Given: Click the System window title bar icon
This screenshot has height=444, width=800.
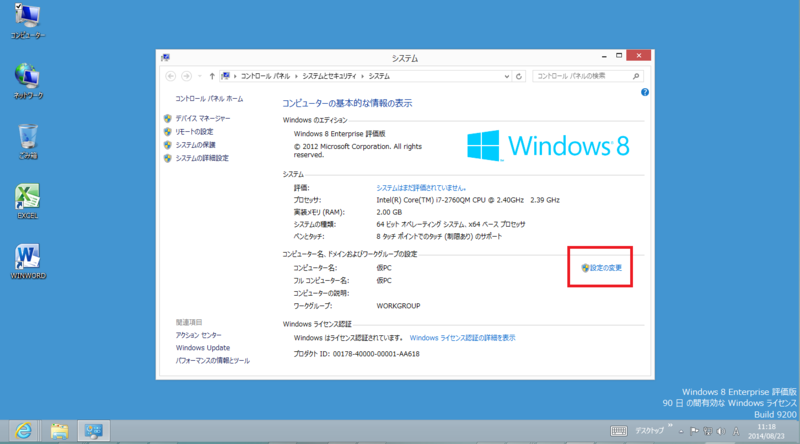Looking at the screenshot, I should 165,57.
